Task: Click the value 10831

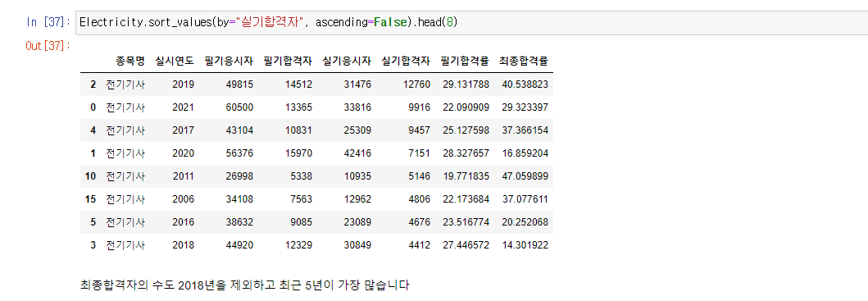Action: point(299,130)
